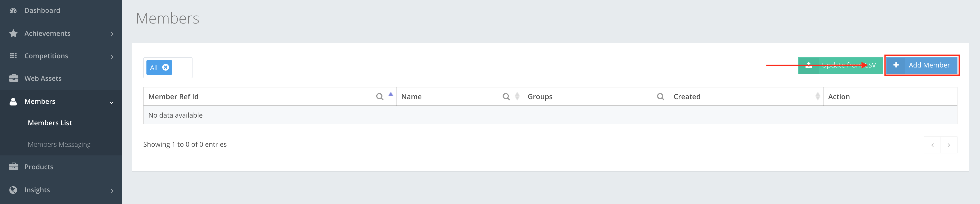Open the Dashboard via its gauge icon
The width and height of the screenshot is (980, 204).
point(14,10)
